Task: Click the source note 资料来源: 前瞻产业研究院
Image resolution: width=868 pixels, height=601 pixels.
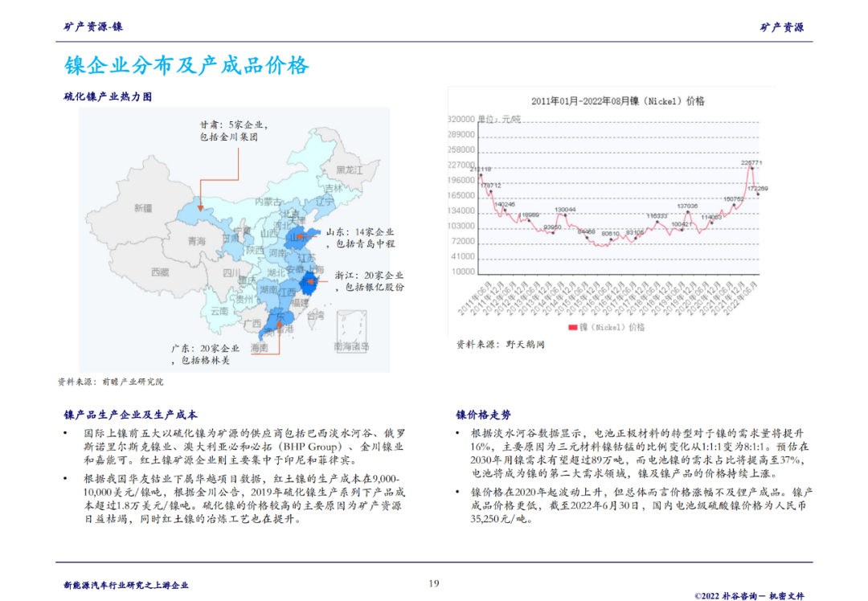Action: coord(111,382)
